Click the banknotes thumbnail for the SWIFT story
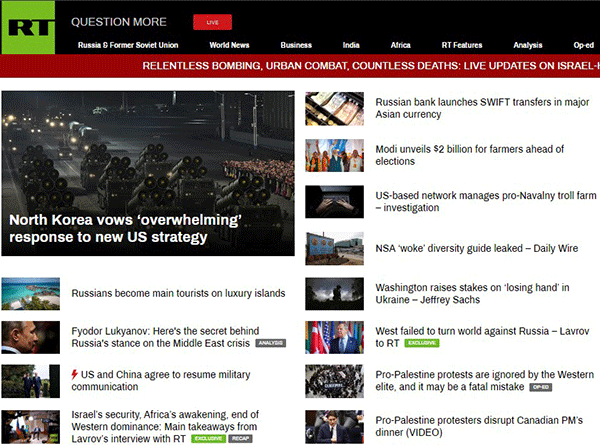This screenshot has width=600, height=448. tap(334, 109)
